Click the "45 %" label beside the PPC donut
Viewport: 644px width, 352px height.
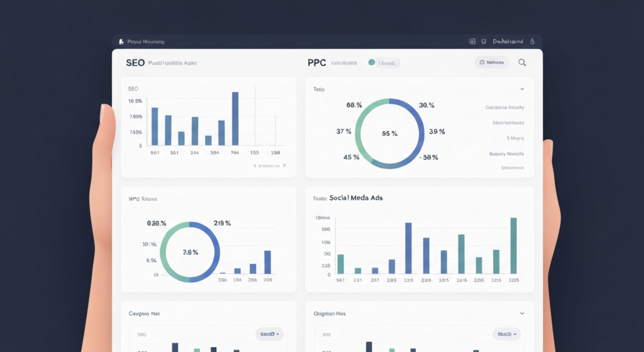(351, 157)
